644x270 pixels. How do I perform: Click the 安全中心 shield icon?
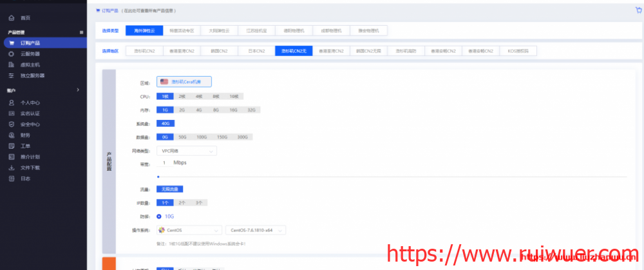pos(12,124)
